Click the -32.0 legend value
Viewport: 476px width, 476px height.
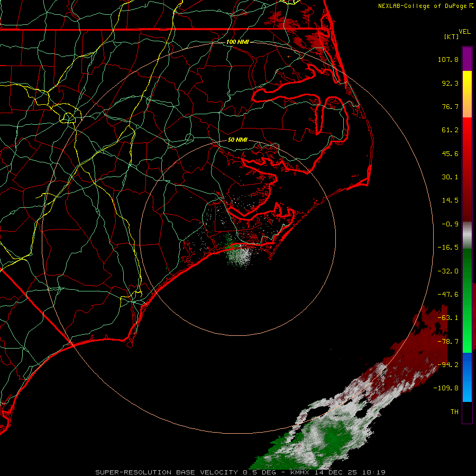coord(448,271)
